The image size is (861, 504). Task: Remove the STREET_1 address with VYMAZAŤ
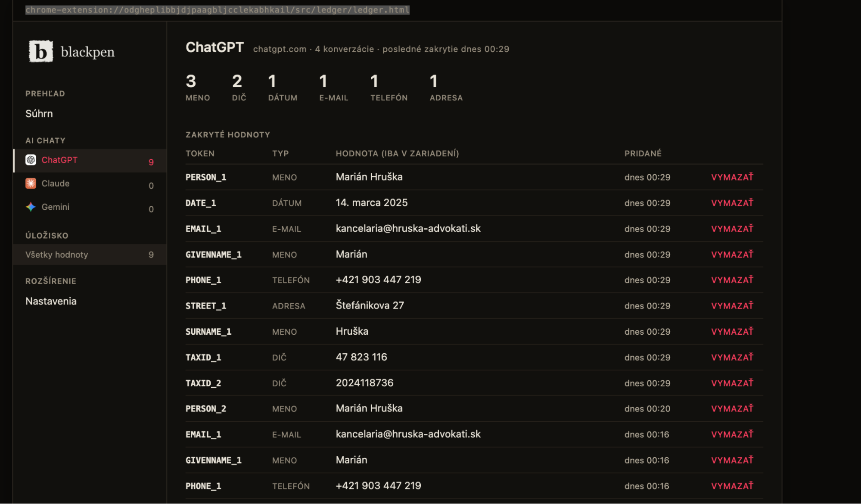tap(732, 306)
